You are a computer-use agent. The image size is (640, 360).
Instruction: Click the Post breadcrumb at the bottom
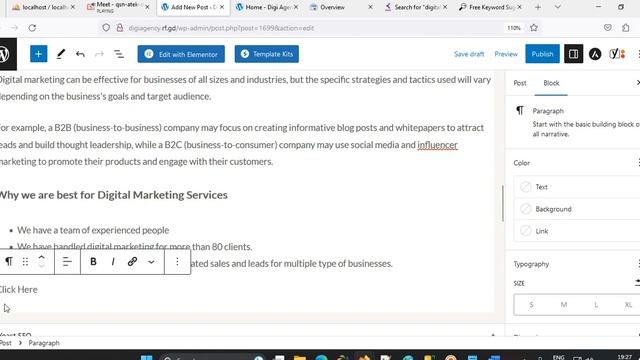click(6, 343)
